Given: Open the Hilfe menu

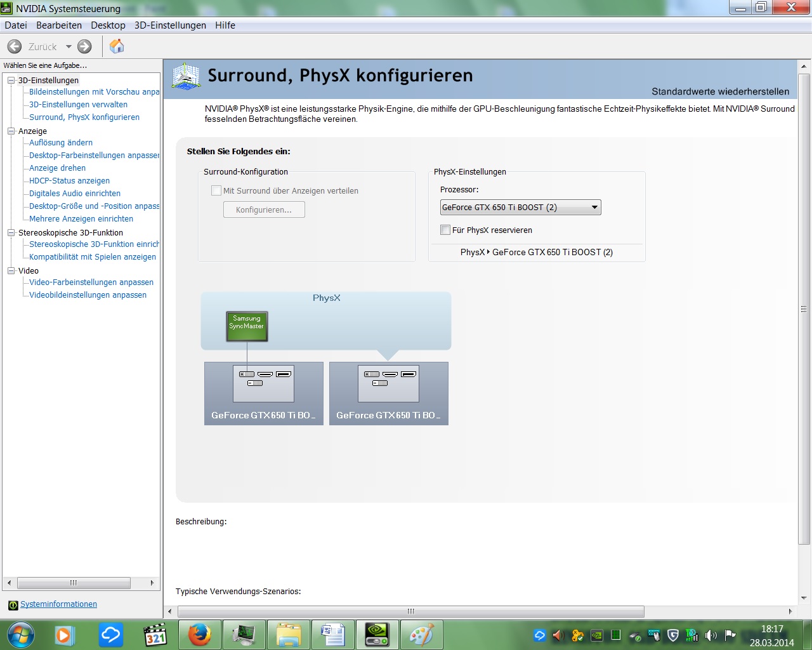Looking at the screenshot, I should click(225, 25).
